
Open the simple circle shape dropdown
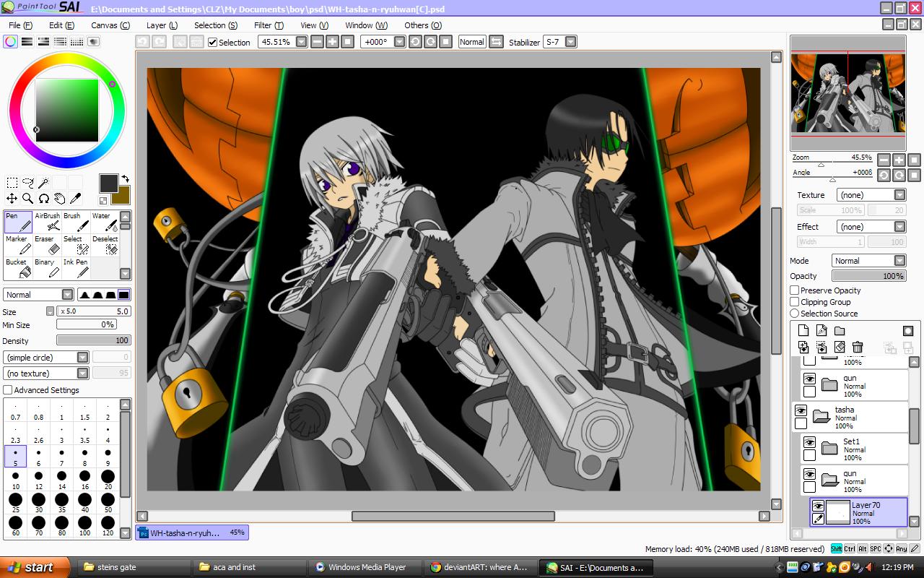pos(82,358)
